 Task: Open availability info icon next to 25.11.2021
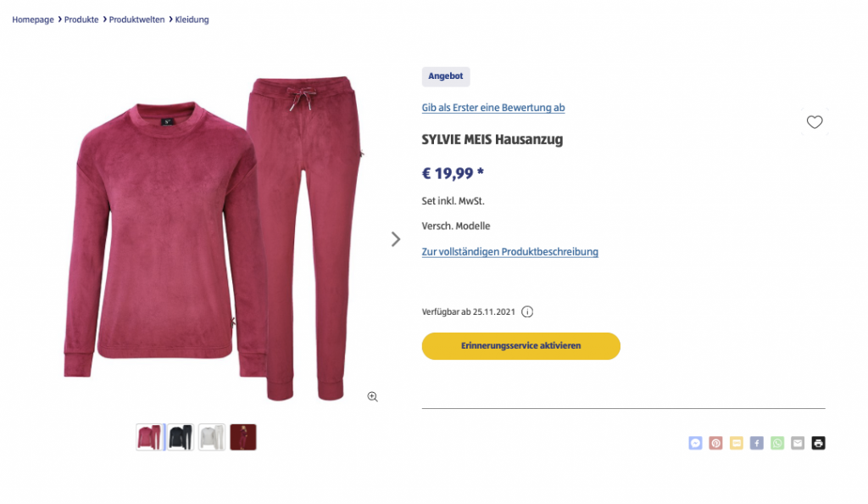click(527, 311)
